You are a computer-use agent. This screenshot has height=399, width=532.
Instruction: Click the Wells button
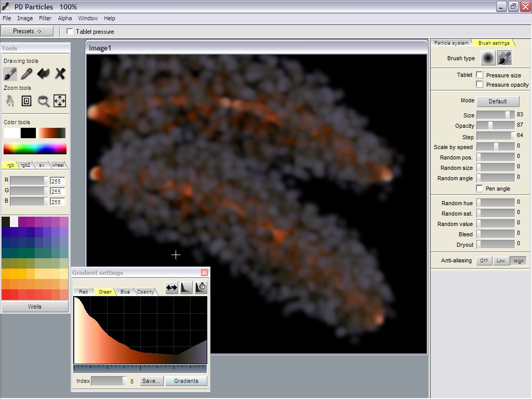point(34,307)
